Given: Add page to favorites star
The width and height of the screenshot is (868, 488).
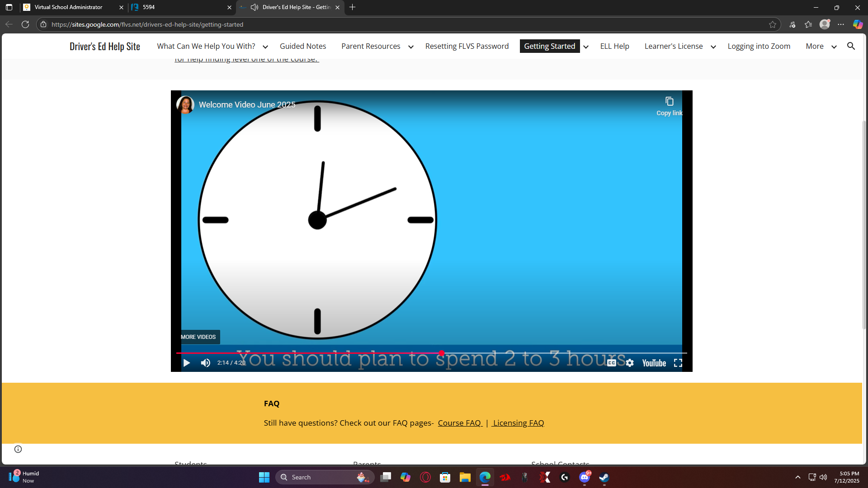Looking at the screenshot, I should (773, 24).
